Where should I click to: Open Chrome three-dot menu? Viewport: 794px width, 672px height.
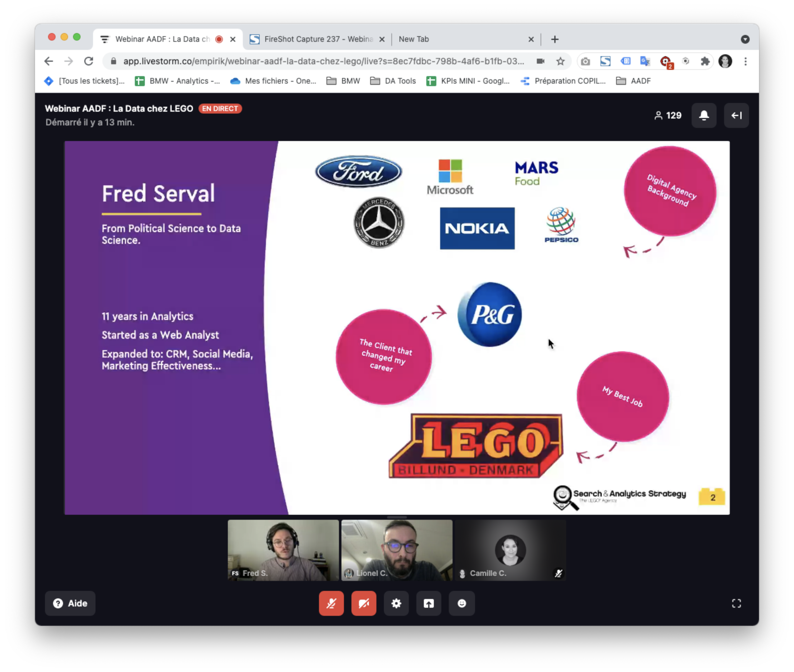coord(745,61)
